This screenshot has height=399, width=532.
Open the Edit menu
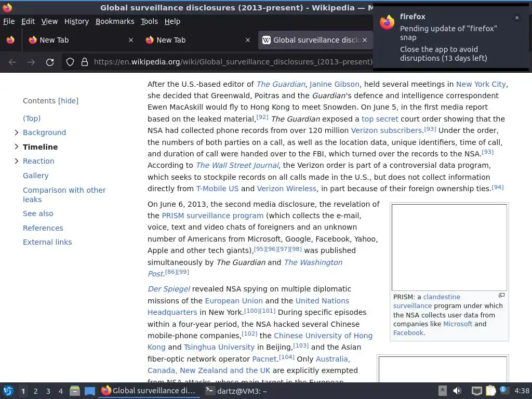[x=28, y=21]
